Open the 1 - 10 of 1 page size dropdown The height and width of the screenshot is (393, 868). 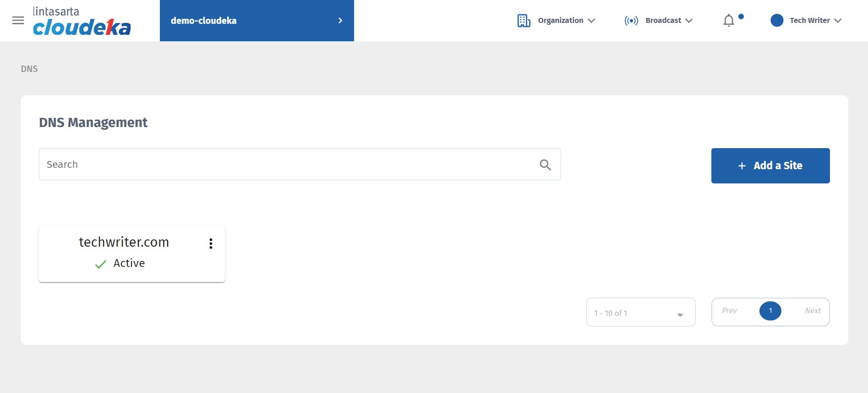pos(640,313)
